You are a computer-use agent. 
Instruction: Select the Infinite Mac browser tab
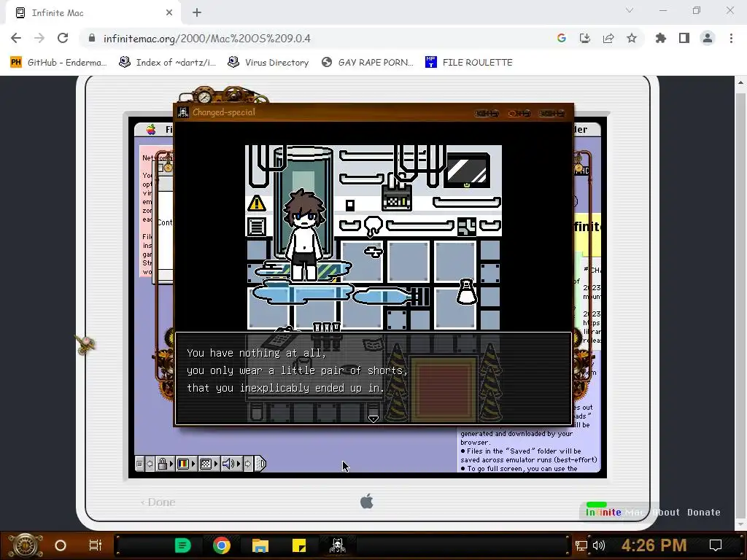coord(94,13)
